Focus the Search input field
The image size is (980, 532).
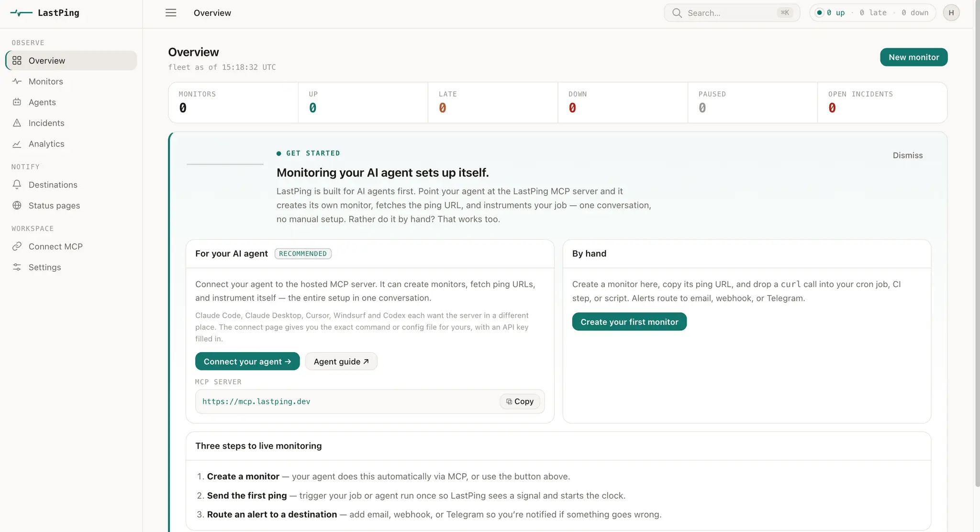pyautogui.click(x=732, y=13)
